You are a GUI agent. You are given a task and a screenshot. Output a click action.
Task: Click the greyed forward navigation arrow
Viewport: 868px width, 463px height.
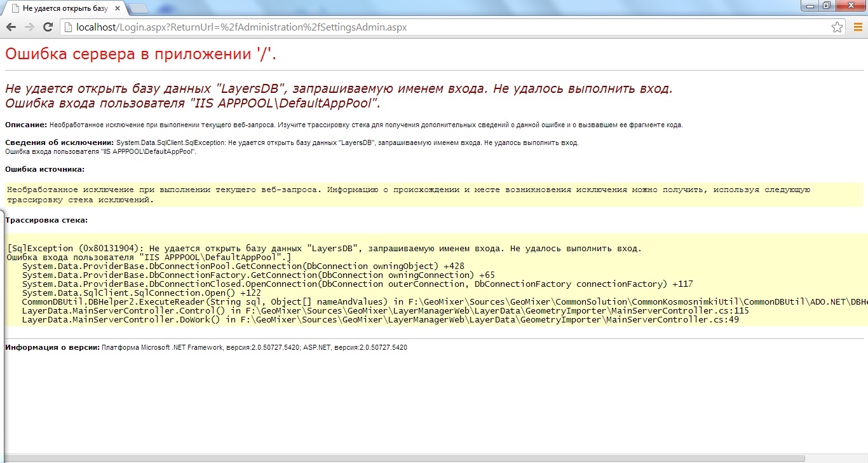[x=29, y=27]
